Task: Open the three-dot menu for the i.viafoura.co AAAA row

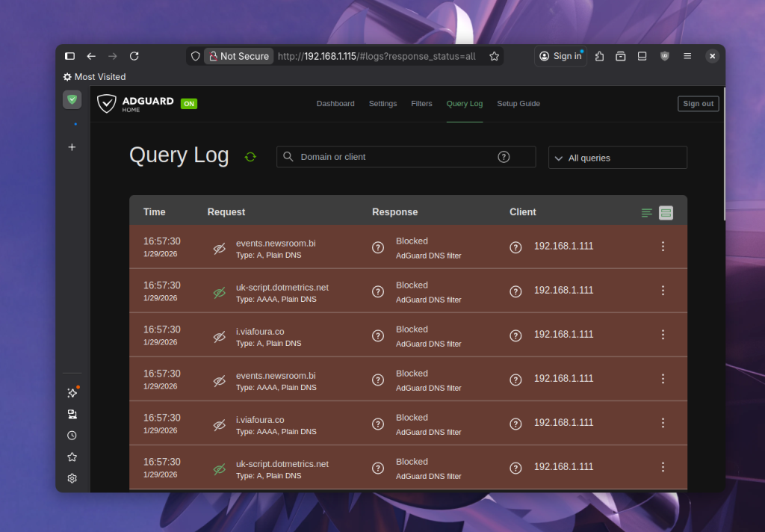Action: [663, 423]
